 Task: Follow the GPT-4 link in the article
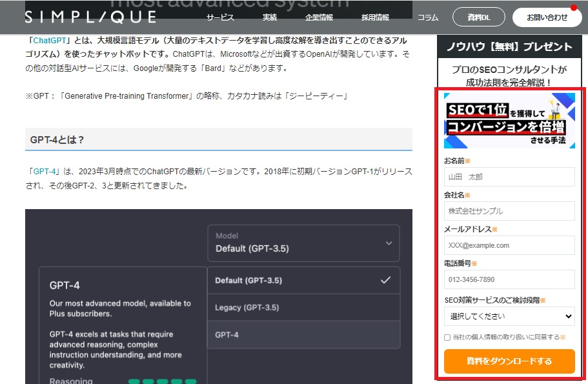pos(45,172)
